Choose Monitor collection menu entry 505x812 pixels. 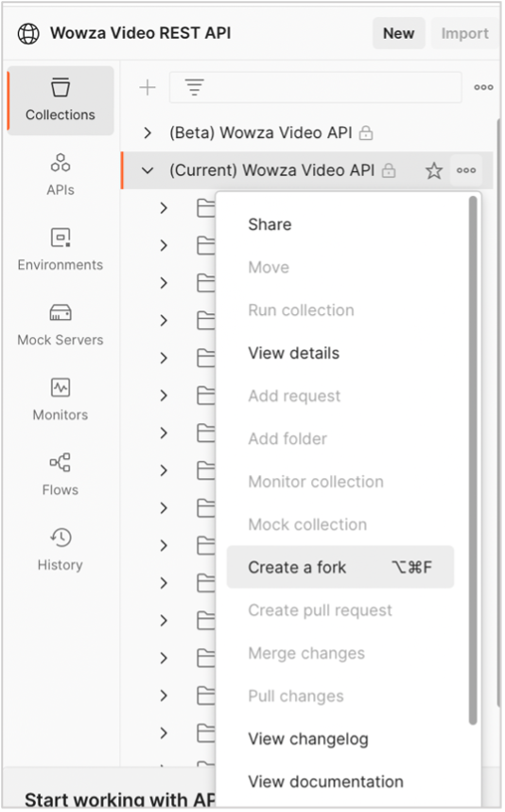click(x=316, y=482)
